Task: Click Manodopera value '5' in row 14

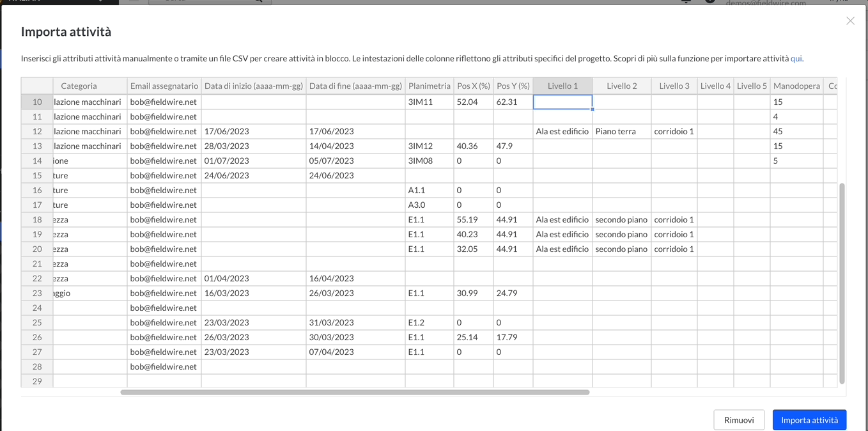Action: (796, 161)
